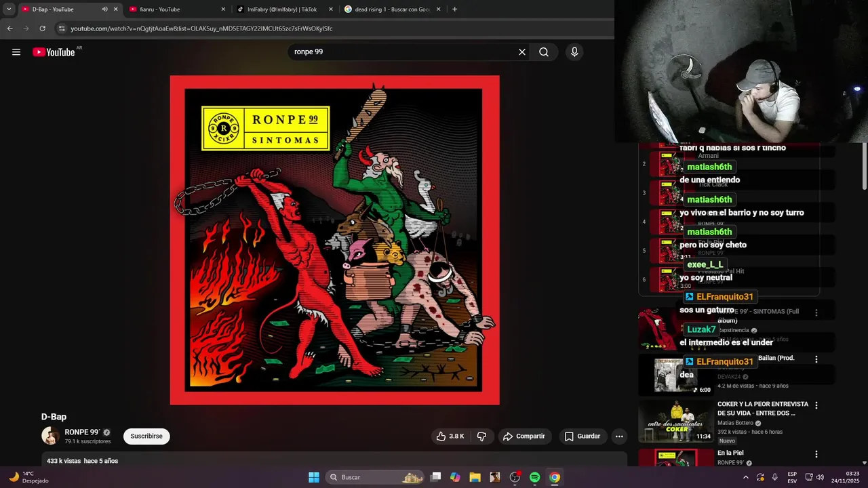Image resolution: width=868 pixels, height=488 pixels.
Task: Click the browser forward arrow
Action: pyautogui.click(x=26, y=28)
